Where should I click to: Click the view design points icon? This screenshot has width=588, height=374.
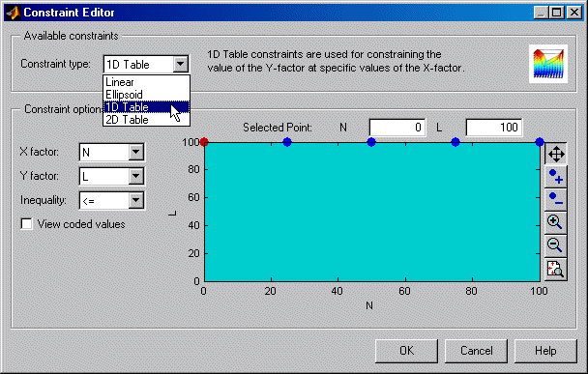(x=556, y=269)
